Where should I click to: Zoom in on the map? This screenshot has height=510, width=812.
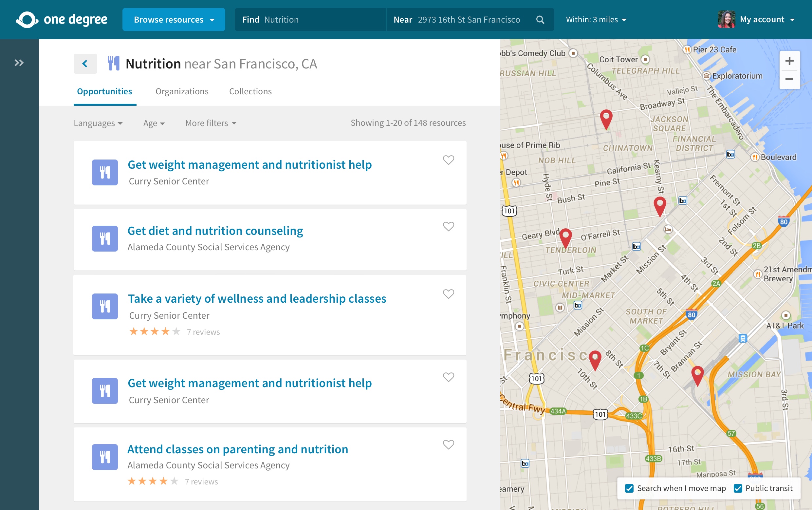point(789,61)
